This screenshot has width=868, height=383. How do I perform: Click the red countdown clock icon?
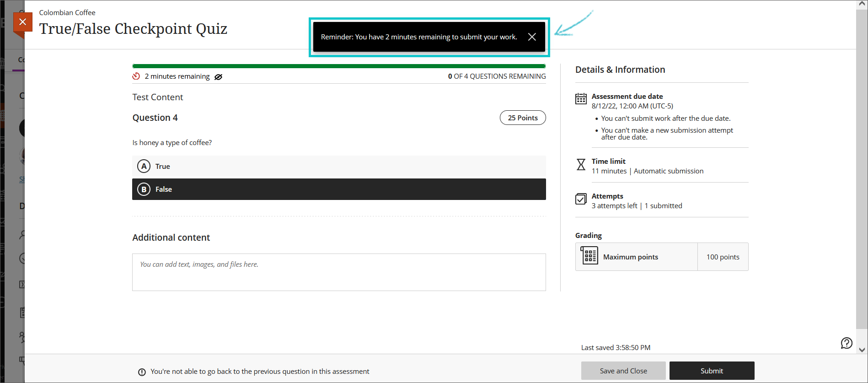point(136,76)
